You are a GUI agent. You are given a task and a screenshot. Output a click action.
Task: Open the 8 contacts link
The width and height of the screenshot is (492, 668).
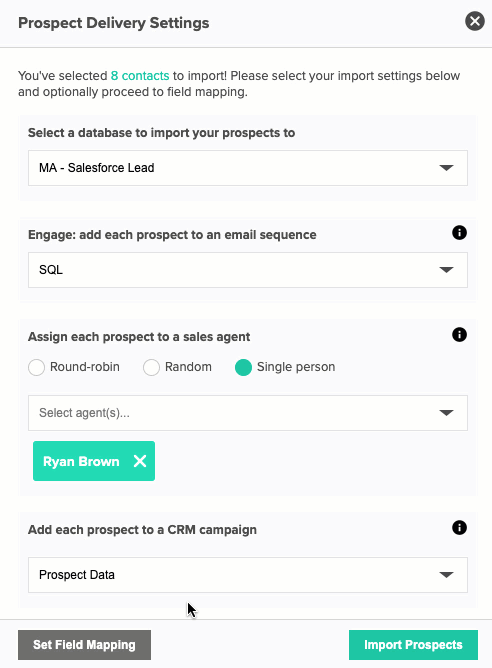click(x=140, y=76)
